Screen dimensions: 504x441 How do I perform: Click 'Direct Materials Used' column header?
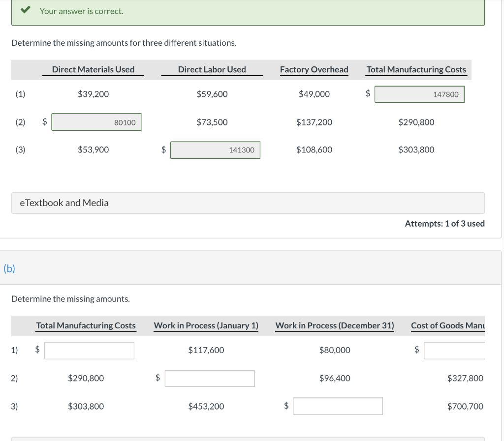pyautogui.click(x=93, y=69)
